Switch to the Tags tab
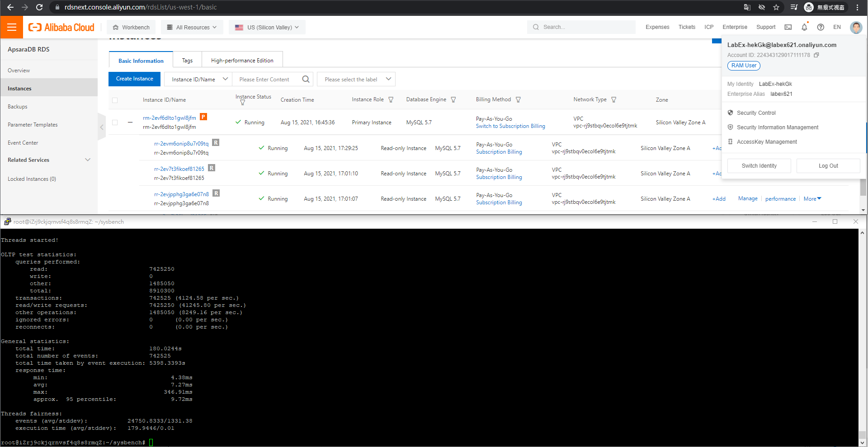Viewport: 868px width, 447px height. click(x=187, y=61)
